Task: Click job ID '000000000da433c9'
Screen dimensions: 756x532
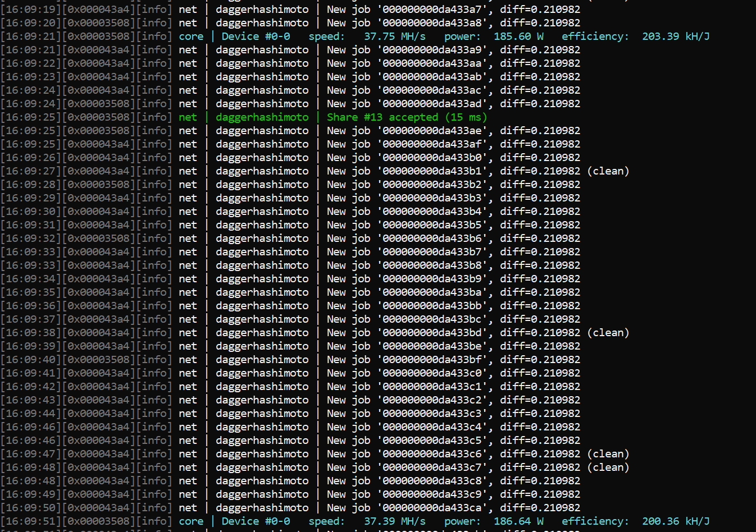Action: click(x=432, y=494)
